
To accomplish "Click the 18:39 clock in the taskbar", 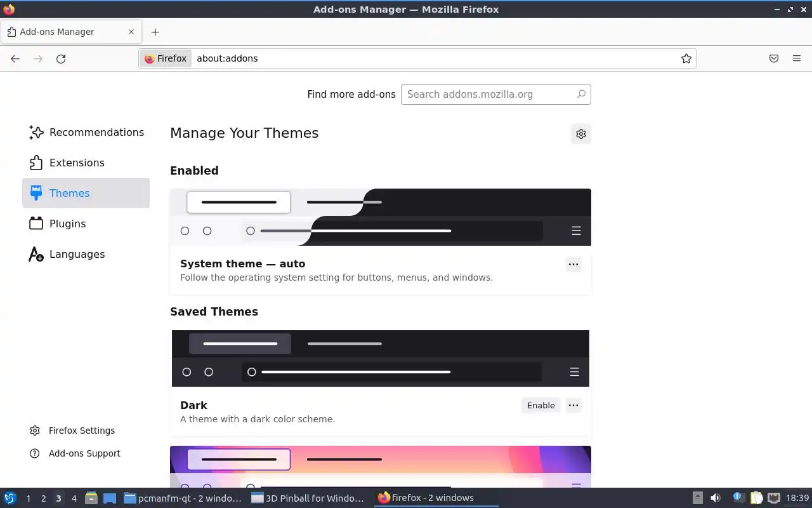I will point(797,498).
